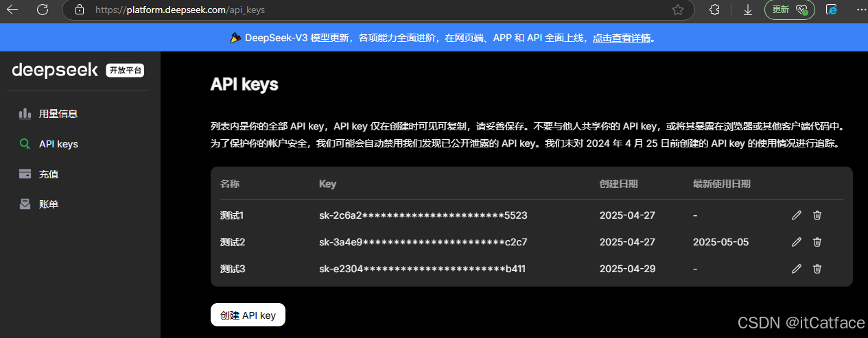Click the 2025-05-05 last used date
The width and height of the screenshot is (868, 338).
point(720,242)
